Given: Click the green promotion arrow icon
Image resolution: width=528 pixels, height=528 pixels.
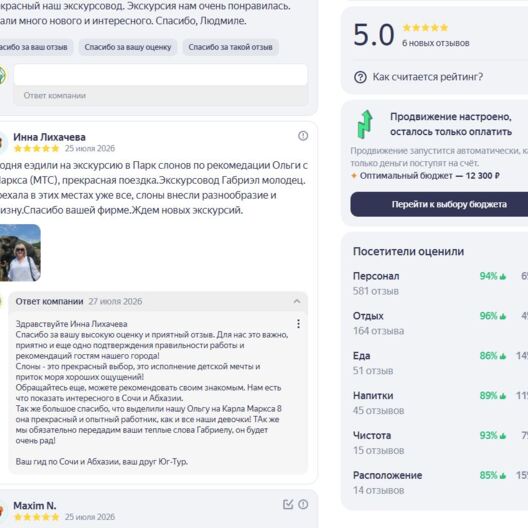Looking at the screenshot, I should click(365, 124).
